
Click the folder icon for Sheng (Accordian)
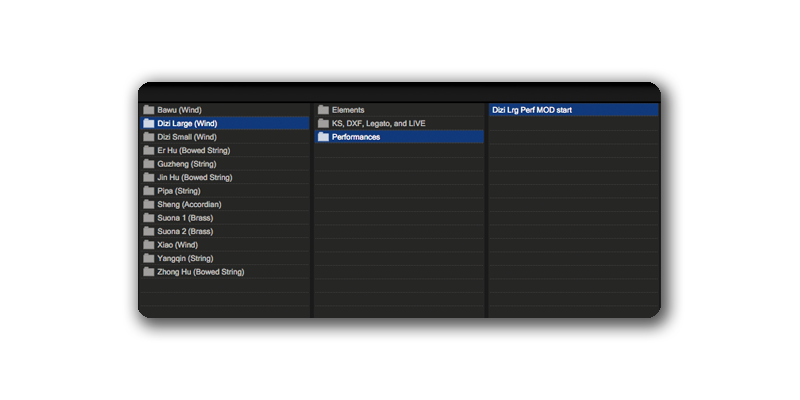pos(148,204)
